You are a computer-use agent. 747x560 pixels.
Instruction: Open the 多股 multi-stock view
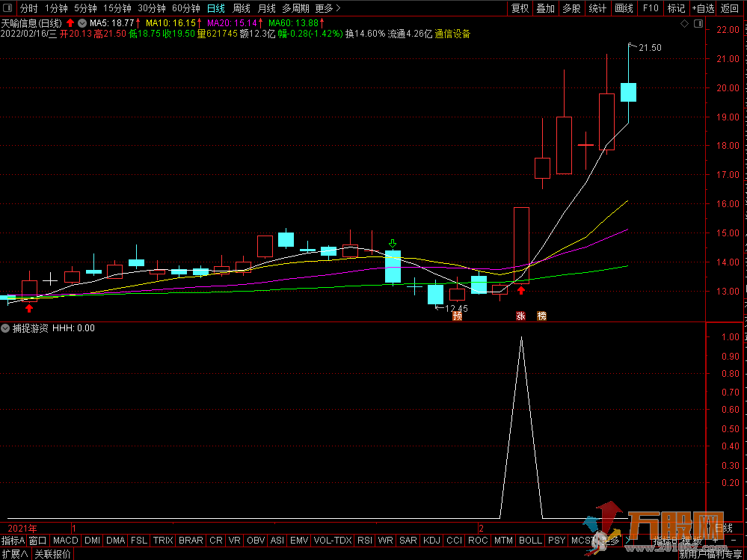click(x=571, y=8)
